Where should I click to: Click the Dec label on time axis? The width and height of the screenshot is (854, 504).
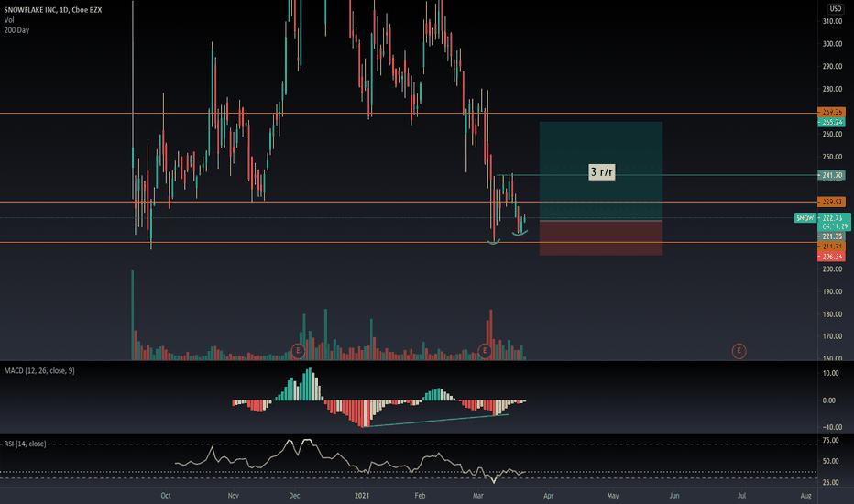click(x=294, y=495)
